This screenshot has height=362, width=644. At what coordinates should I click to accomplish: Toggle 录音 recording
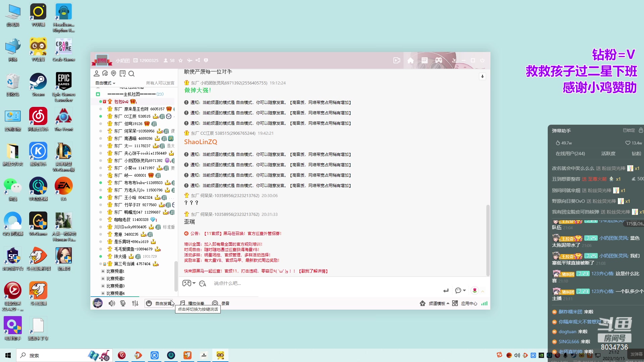click(x=221, y=303)
